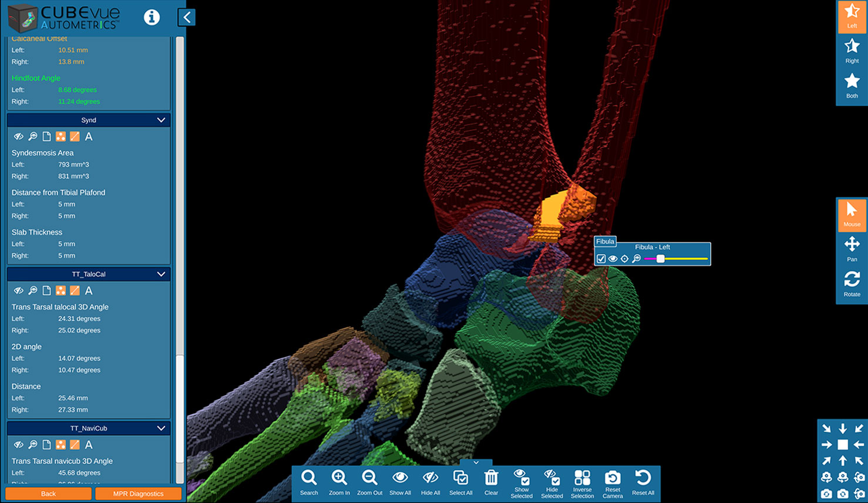Click the up-left diagonal arrow view
This screenshot has width=868, height=503.
pyautogui.click(x=859, y=461)
